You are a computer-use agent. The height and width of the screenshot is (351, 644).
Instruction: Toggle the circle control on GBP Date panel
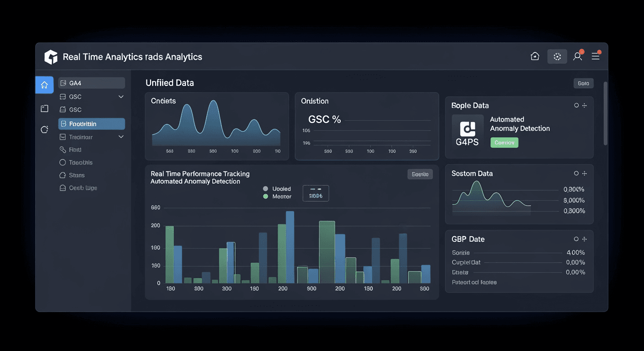[576, 239]
